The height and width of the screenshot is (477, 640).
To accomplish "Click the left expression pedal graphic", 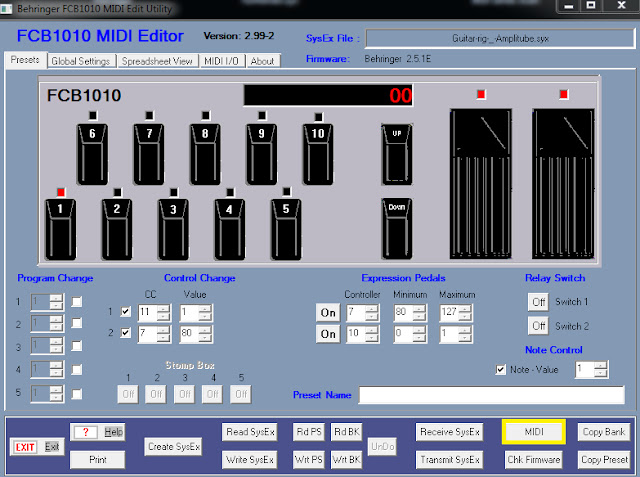I will click(x=480, y=184).
